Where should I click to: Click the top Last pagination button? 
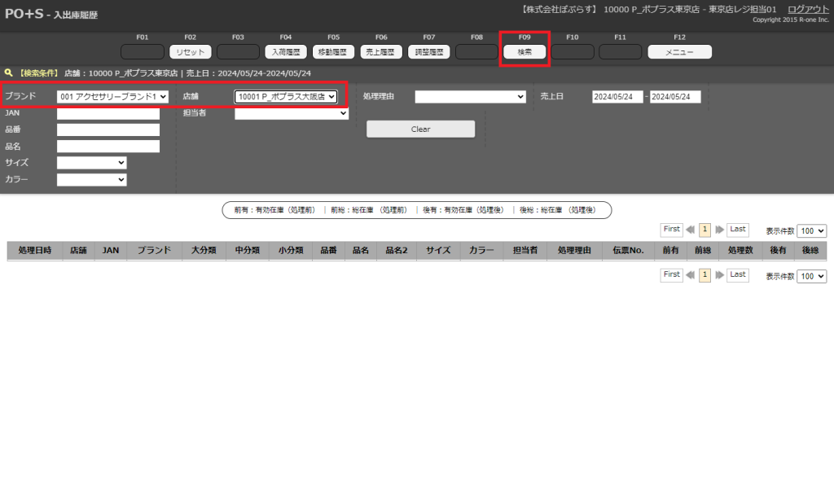point(738,230)
